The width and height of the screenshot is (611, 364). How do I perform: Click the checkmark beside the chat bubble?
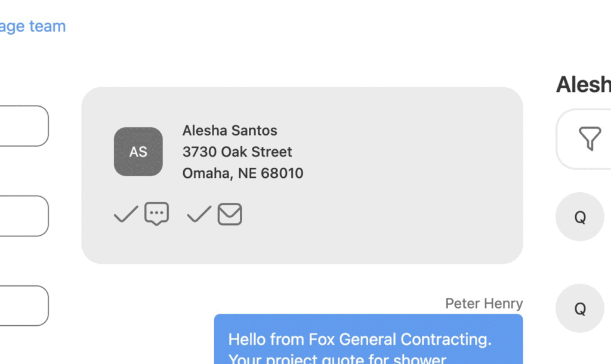126,214
